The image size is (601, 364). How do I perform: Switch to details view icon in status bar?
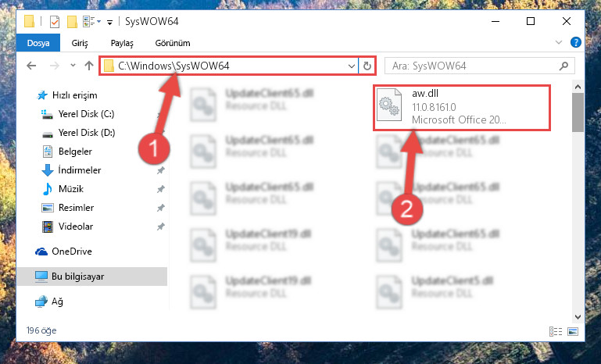click(x=556, y=331)
